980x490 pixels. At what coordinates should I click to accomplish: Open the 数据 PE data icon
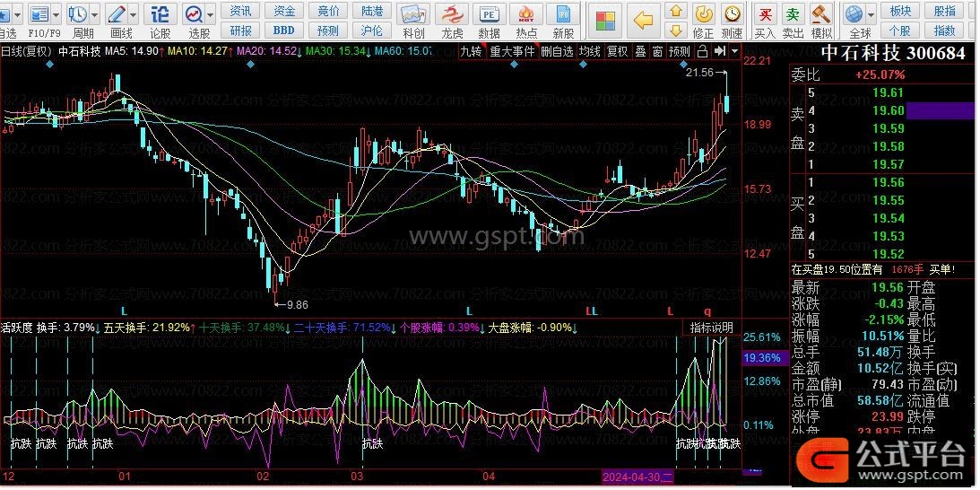489,14
